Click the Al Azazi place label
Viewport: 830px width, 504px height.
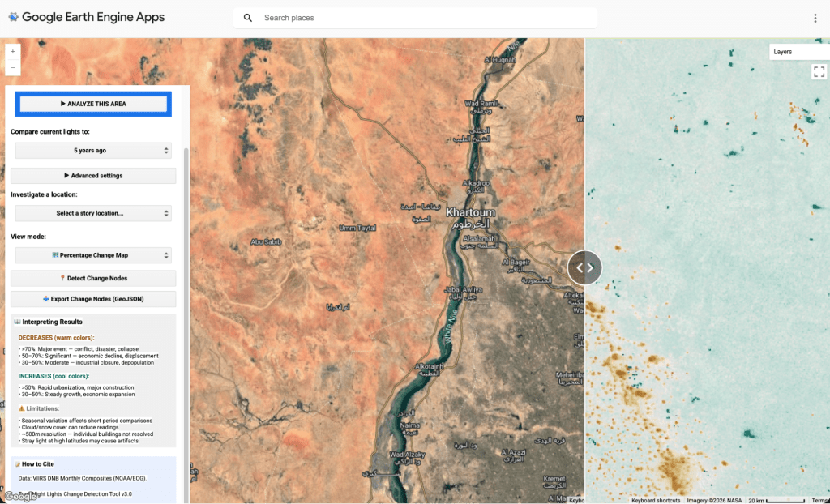[513, 452]
